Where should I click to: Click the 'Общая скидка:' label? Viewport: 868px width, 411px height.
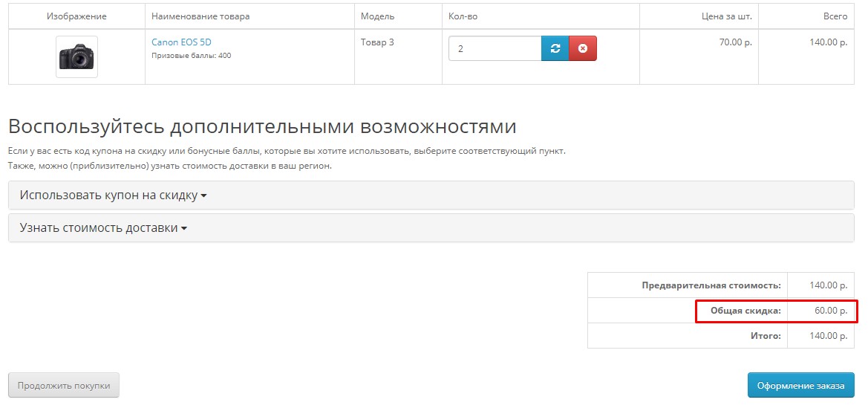click(x=745, y=311)
